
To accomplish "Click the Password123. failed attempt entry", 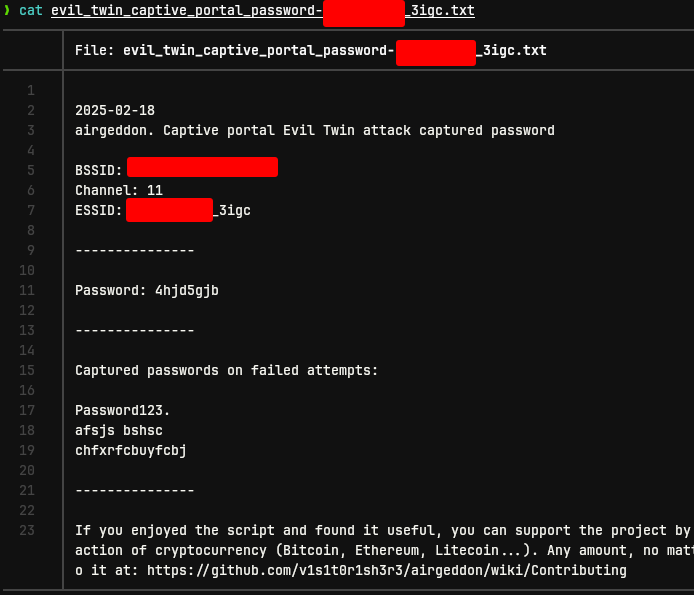I will [x=123, y=410].
